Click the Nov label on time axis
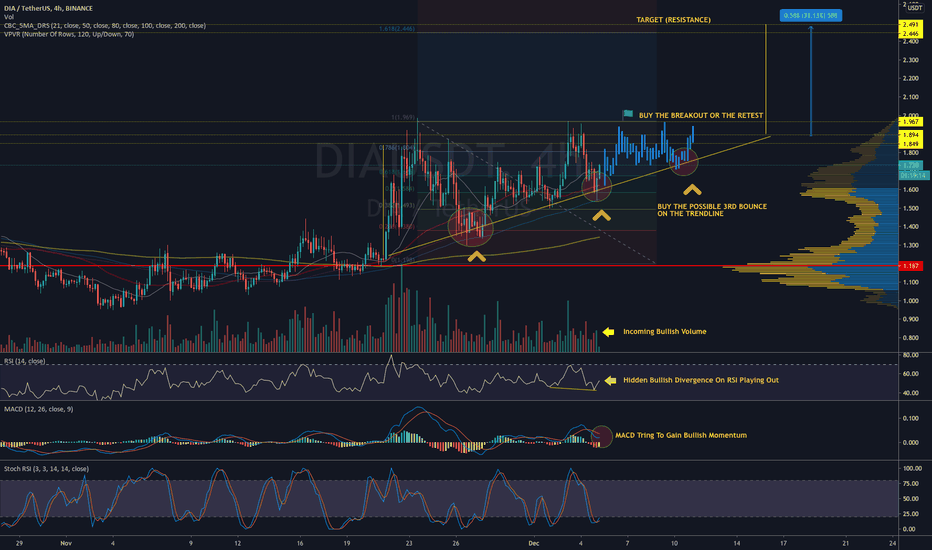The height and width of the screenshot is (550, 932). [66, 543]
